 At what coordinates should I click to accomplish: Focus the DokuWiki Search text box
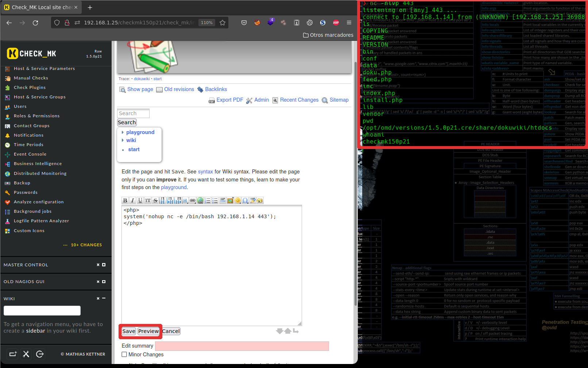(133, 113)
